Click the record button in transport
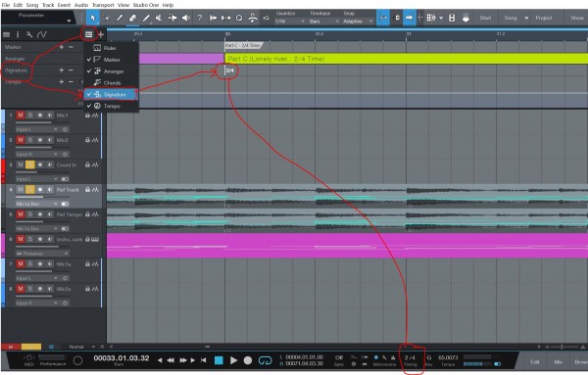588x375 pixels. coord(248,360)
